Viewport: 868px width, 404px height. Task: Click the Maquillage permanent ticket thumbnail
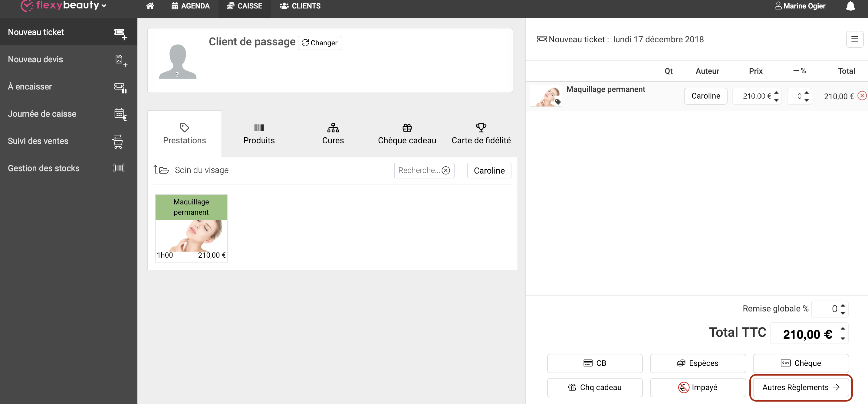(546, 96)
